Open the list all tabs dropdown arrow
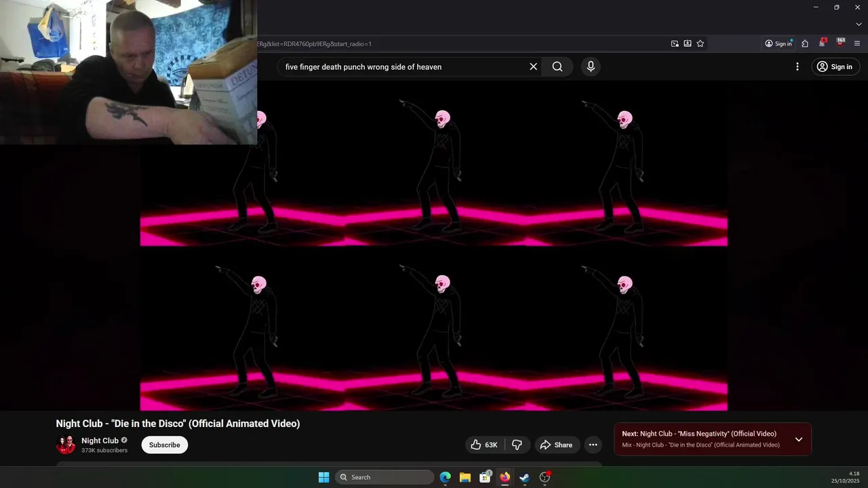The height and width of the screenshot is (488, 868). (859, 24)
